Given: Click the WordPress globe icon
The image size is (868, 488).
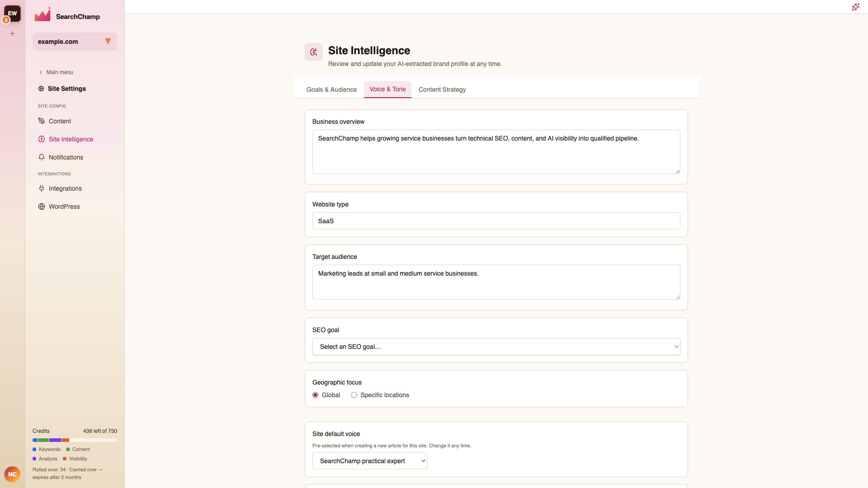Looking at the screenshot, I should (42, 206).
